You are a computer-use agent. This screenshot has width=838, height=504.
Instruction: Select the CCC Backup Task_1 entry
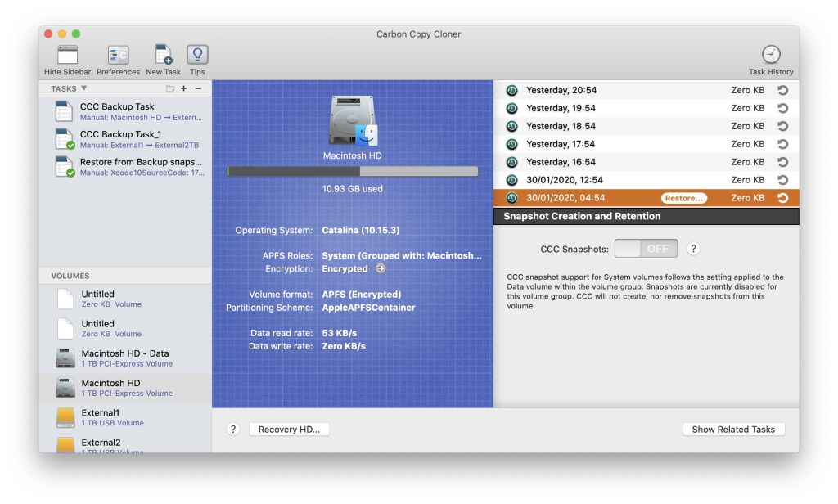[x=125, y=139]
